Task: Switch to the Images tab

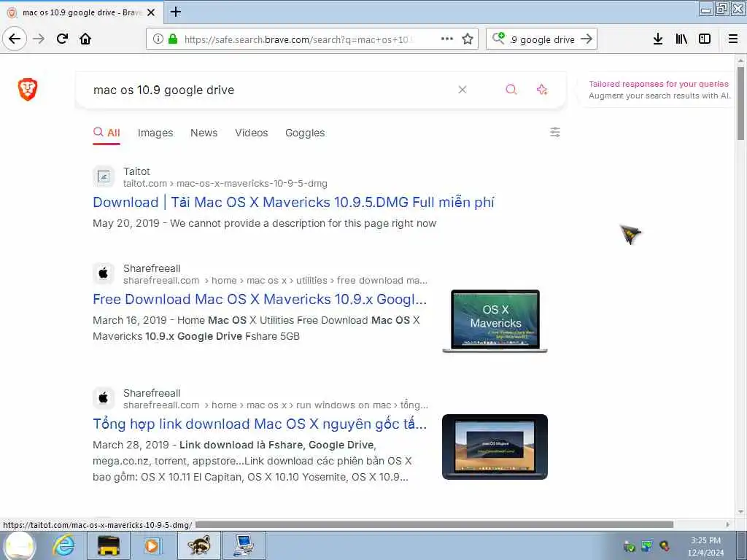Action: click(155, 133)
